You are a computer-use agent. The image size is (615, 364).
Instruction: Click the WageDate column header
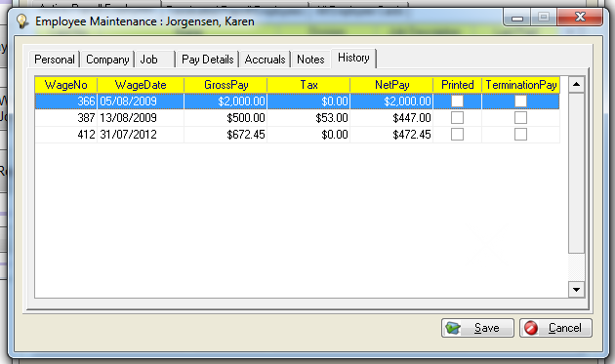point(141,85)
